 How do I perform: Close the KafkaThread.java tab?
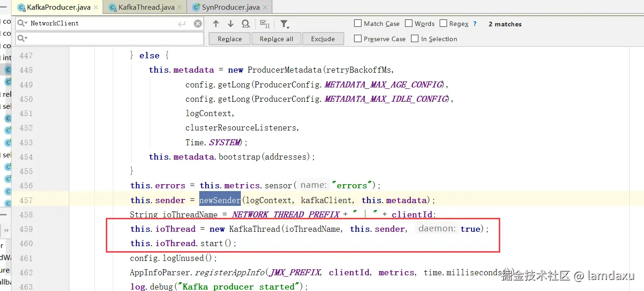point(179,7)
